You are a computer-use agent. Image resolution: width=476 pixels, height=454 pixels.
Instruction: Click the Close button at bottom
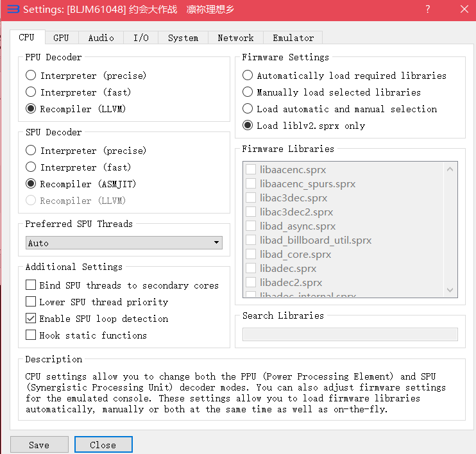coord(103,444)
